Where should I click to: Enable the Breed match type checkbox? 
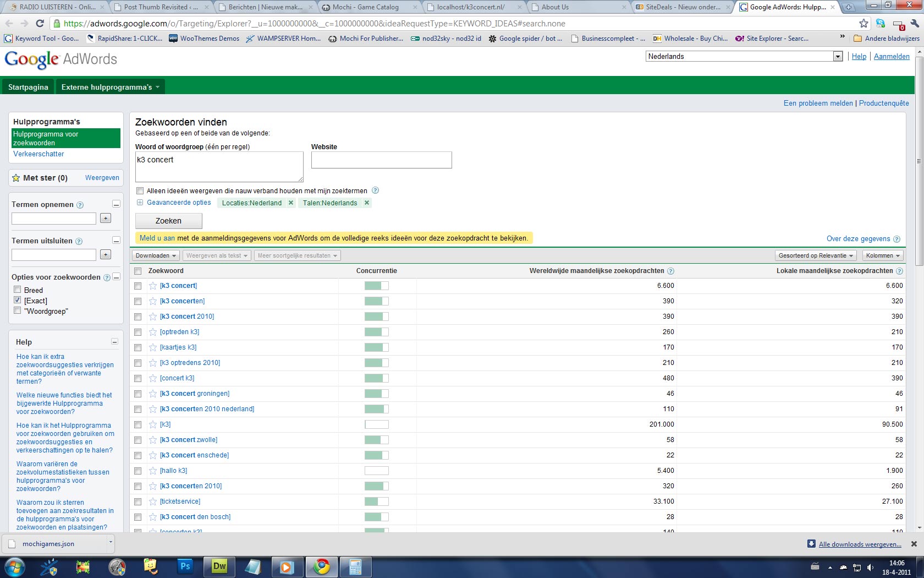[18, 290]
